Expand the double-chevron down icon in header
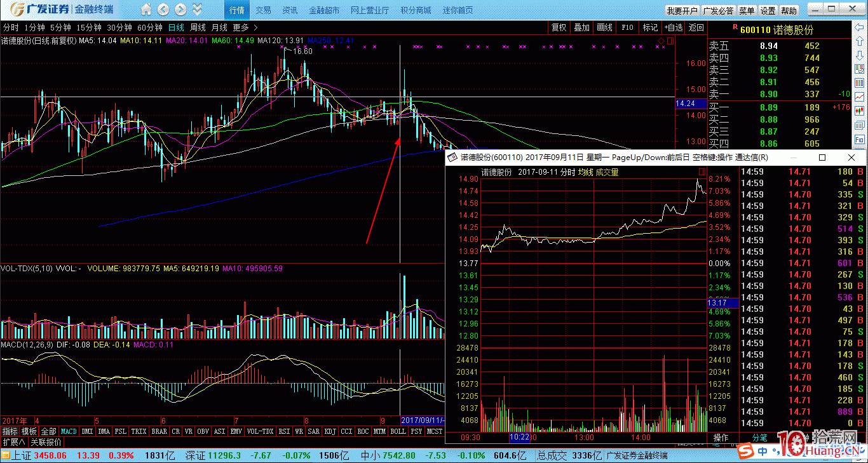 [x=197, y=10]
